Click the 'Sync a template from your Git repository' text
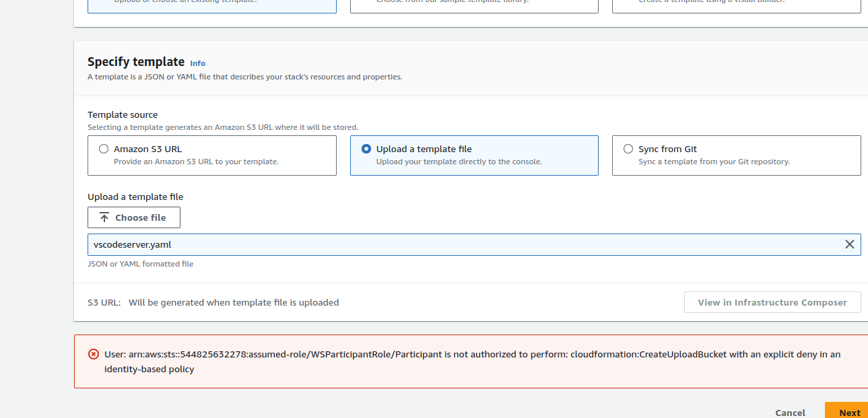 point(714,162)
